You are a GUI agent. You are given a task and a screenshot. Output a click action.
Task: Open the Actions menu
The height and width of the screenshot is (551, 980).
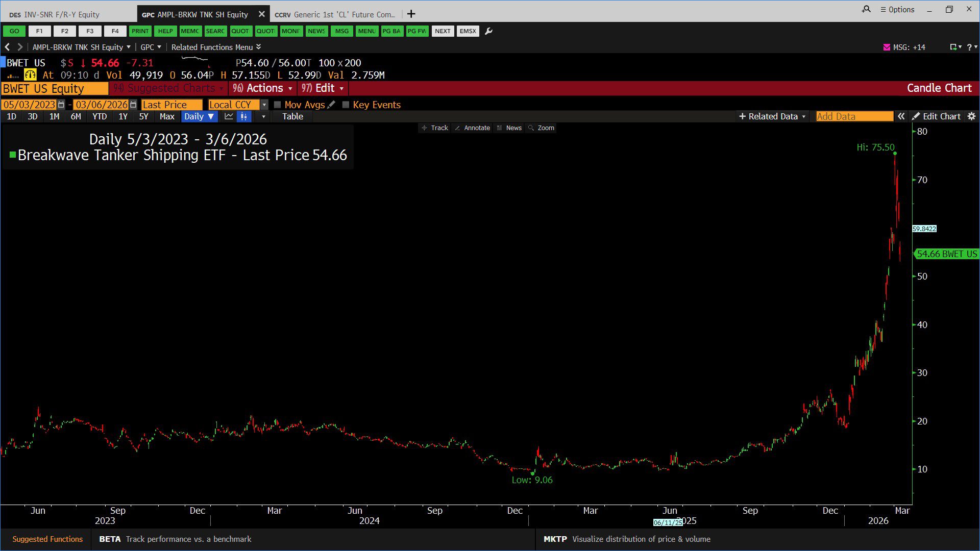[x=263, y=88]
